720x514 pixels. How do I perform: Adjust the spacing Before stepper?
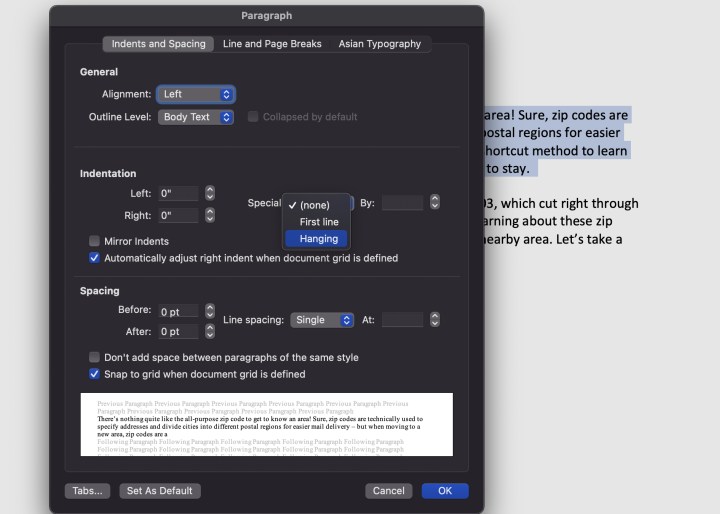[x=210, y=311]
